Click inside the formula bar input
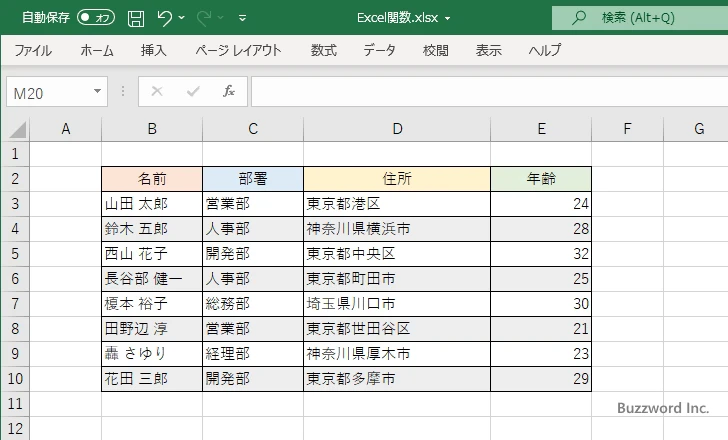728x440 pixels. 480,91
